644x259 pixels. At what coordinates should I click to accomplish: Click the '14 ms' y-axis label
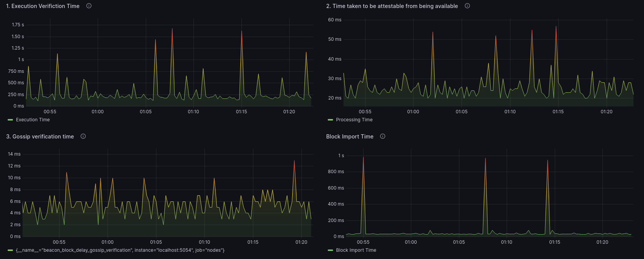click(x=14, y=154)
